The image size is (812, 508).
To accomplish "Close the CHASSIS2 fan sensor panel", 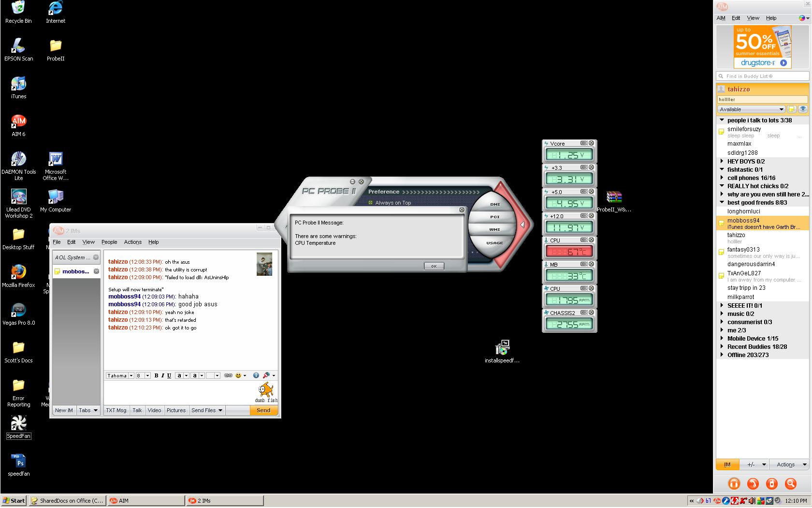I will point(591,313).
